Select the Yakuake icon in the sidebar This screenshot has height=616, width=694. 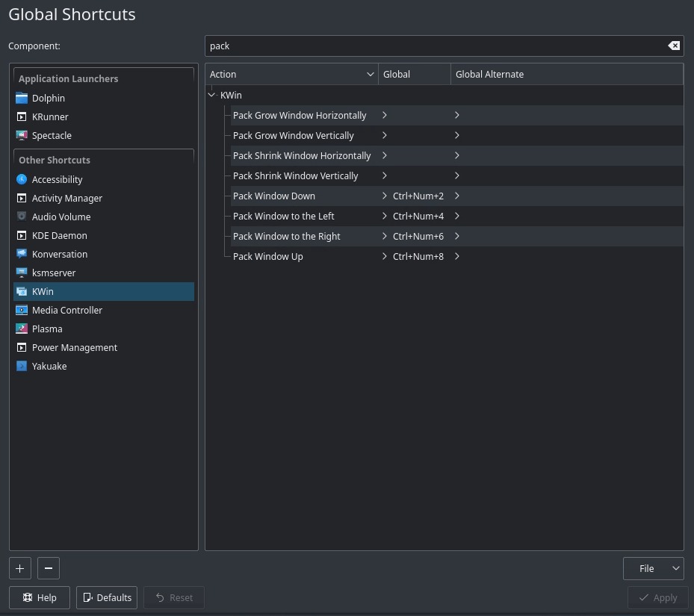(22, 366)
